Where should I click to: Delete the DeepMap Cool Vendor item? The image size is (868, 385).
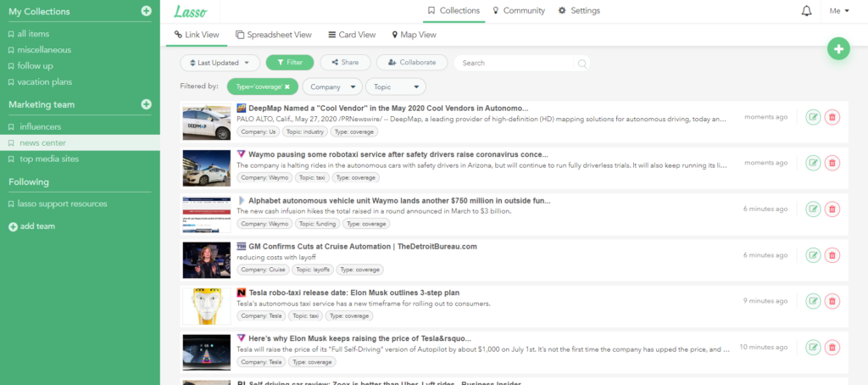click(832, 117)
